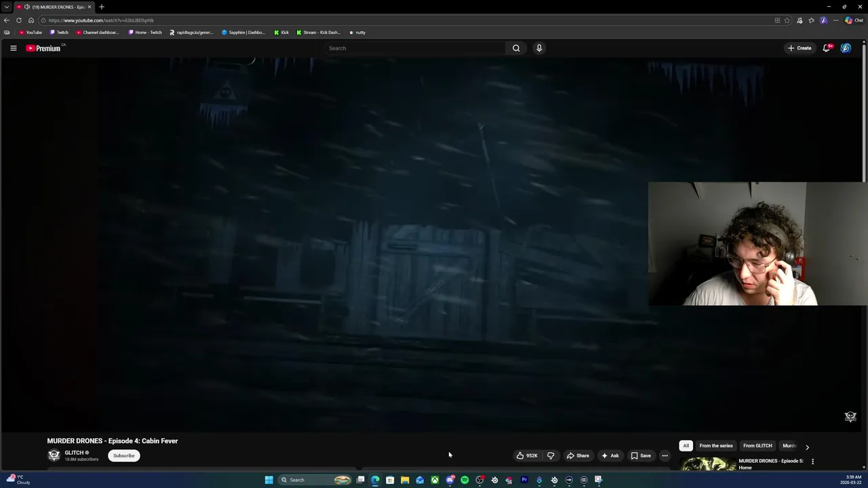Viewport: 868px width, 488px height.
Task: Click the Share button
Action: click(578, 455)
